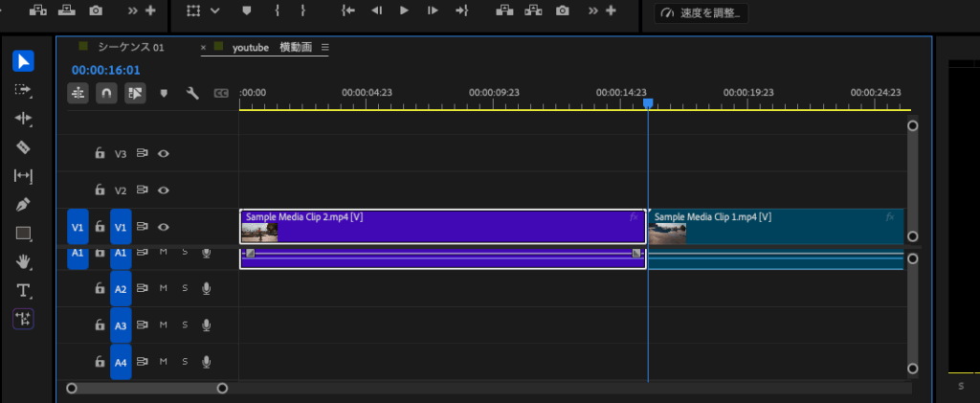Image resolution: width=980 pixels, height=403 pixels.
Task: Select the Ripple Edit tool
Action: coord(23,118)
